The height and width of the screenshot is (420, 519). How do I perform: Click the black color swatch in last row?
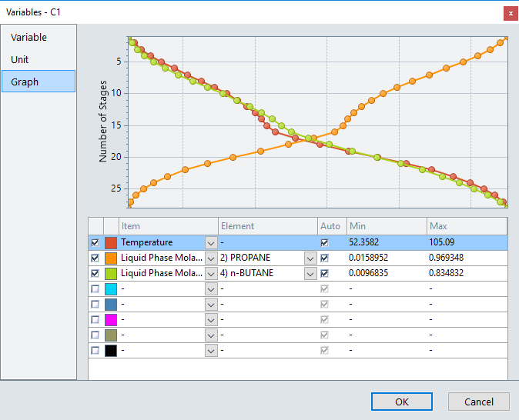(111, 350)
